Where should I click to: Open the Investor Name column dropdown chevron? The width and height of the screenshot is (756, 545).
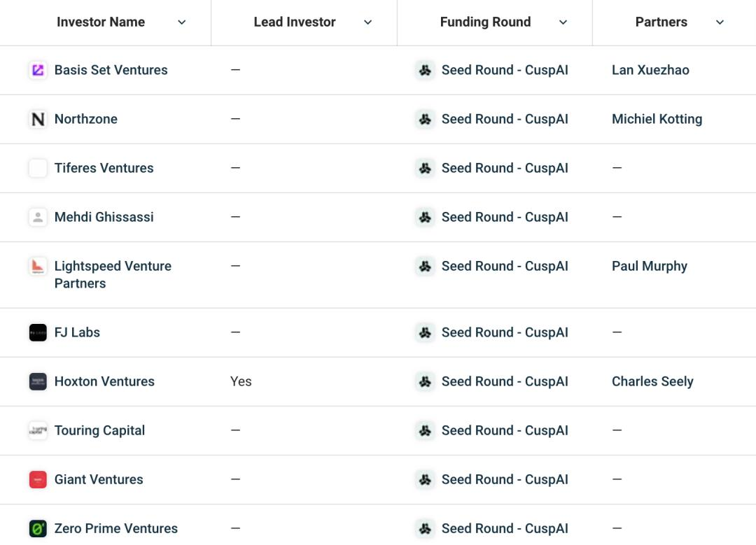pyautogui.click(x=182, y=22)
